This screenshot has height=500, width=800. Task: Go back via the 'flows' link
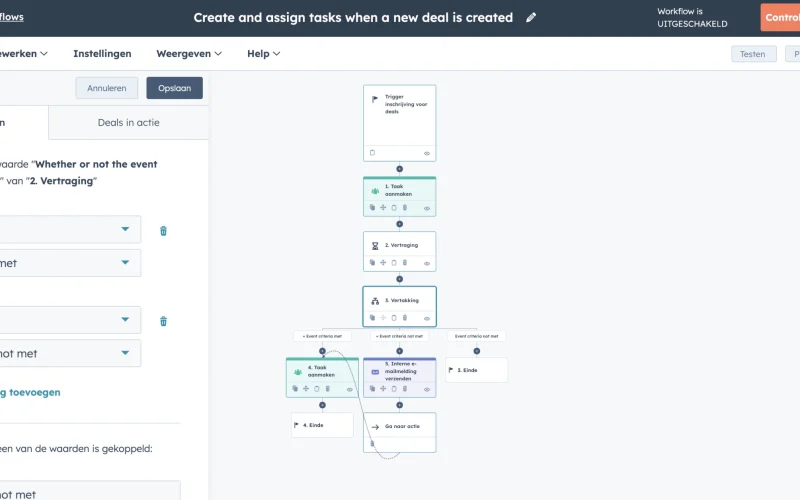(12, 17)
